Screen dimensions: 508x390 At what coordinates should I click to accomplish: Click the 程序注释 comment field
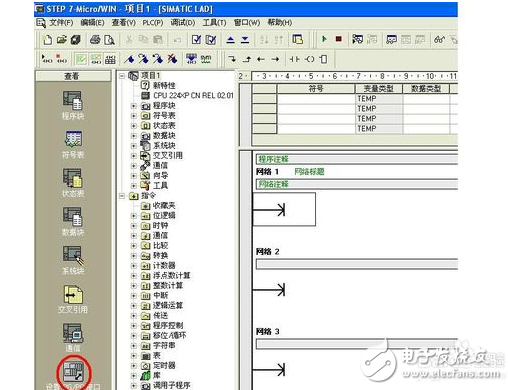(x=357, y=159)
